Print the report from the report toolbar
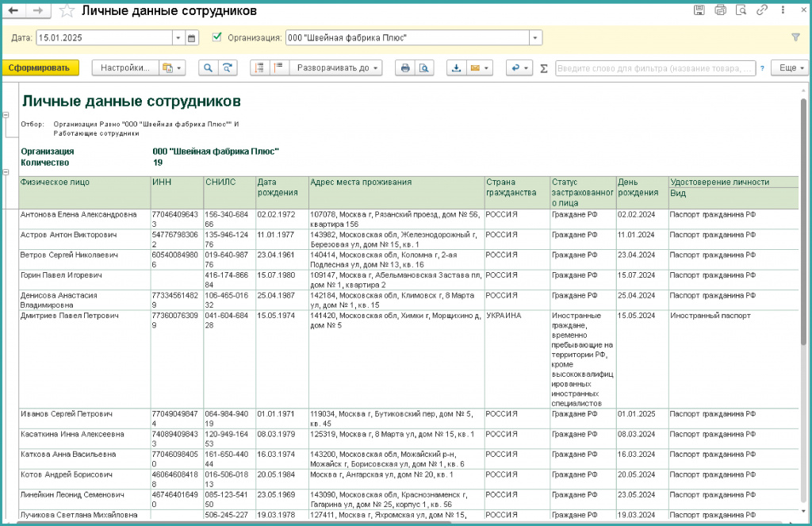Screen dimensions: 812x526 coord(405,68)
